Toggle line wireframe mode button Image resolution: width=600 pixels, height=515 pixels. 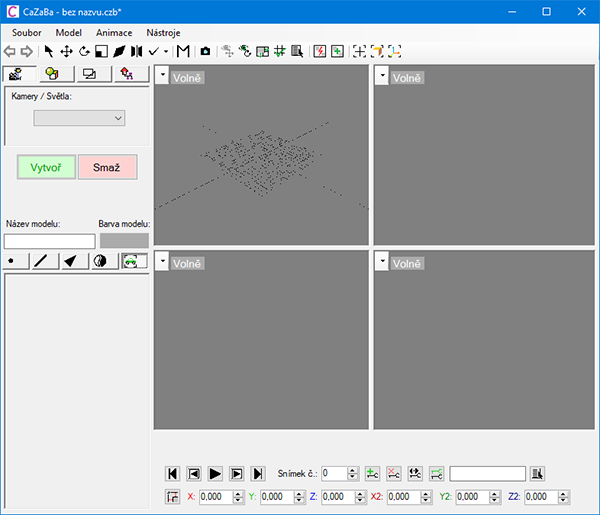click(42, 261)
